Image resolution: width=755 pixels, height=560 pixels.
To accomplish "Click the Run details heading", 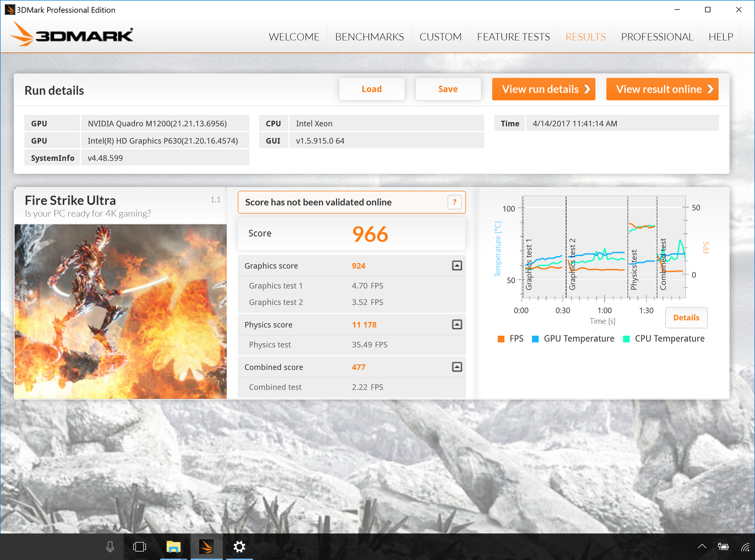I will [x=54, y=91].
